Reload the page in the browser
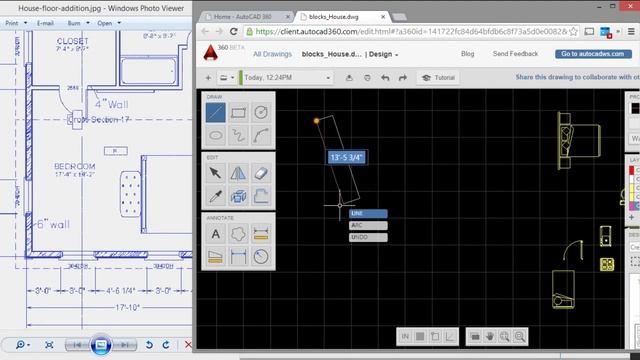The image size is (640, 360). [233, 31]
